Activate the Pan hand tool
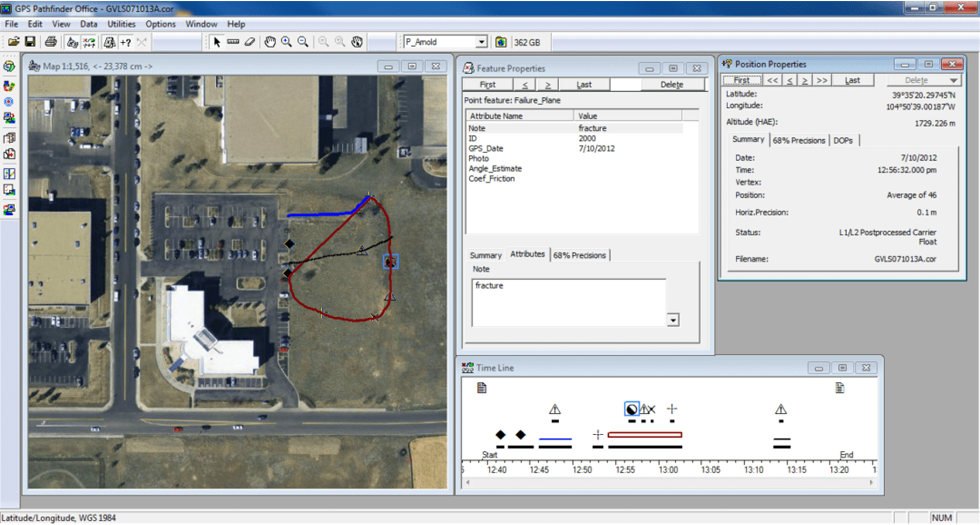Viewport: 980px width, 525px height. pos(270,42)
